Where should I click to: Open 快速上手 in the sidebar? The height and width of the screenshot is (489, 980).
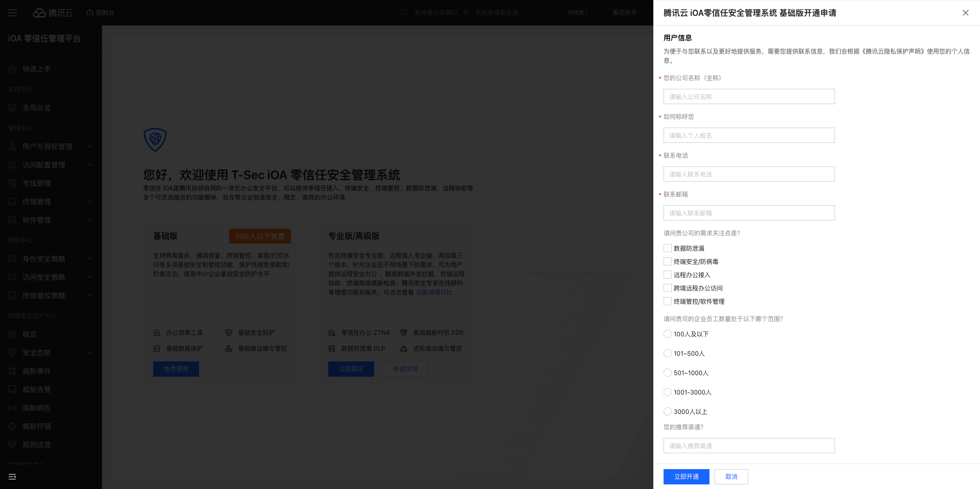(36, 69)
